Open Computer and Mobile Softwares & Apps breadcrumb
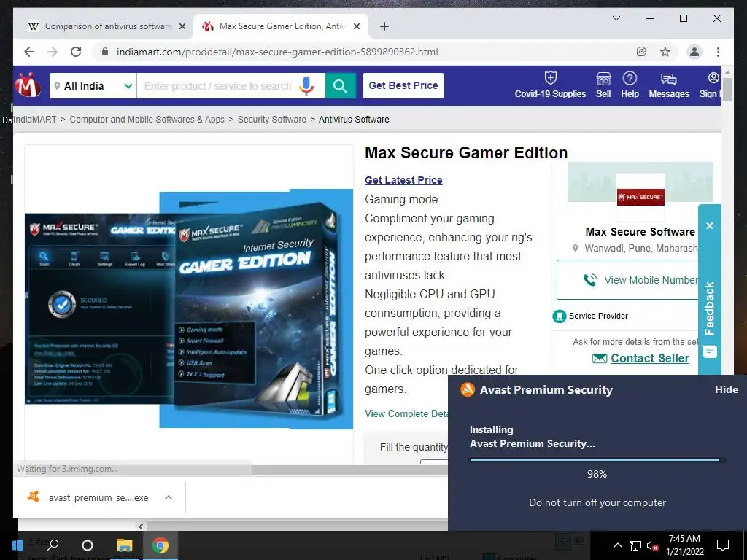 147,120
